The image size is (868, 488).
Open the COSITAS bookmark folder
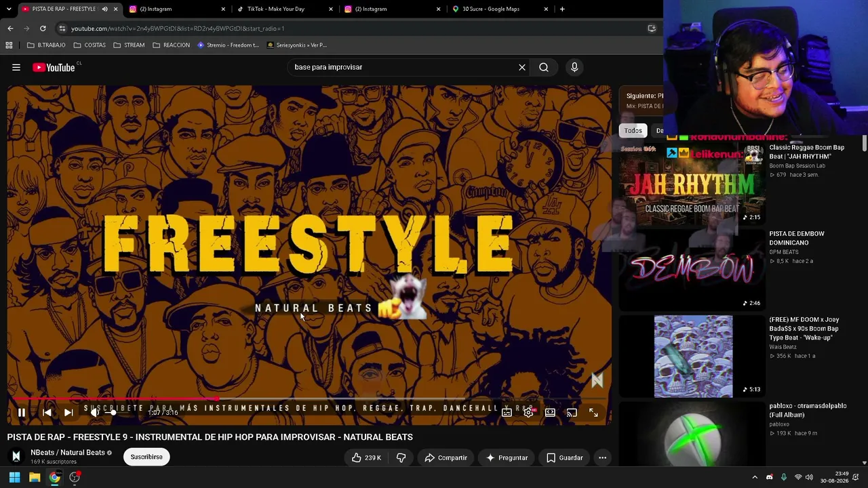click(90, 45)
